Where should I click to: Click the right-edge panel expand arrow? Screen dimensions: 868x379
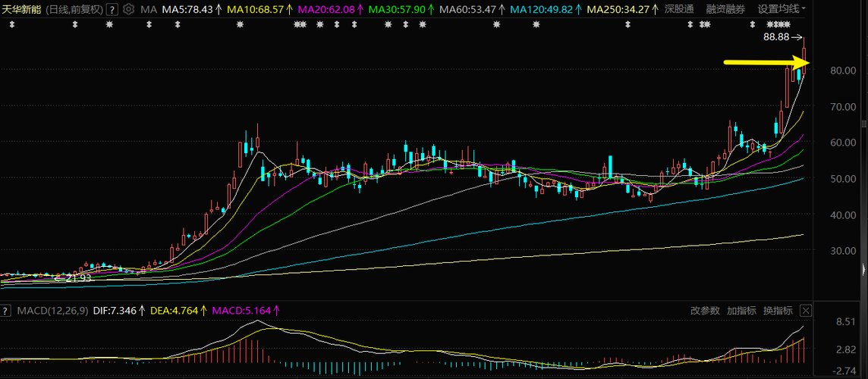pyautogui.click(x=864, y=269)
